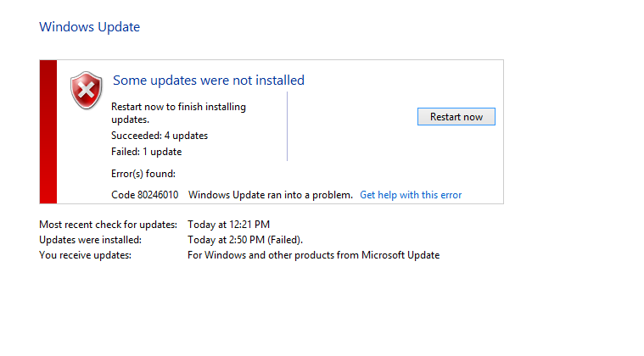644x356 pixels.
Task: Click the Error(s) found label
Action: 143,174
